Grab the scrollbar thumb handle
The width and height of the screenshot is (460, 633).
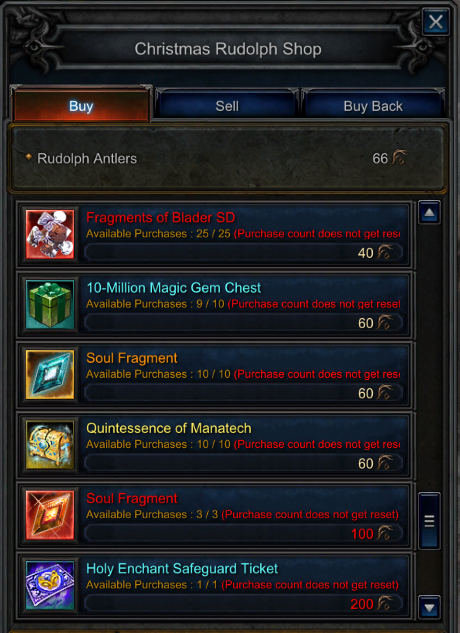tap(429, 521)
